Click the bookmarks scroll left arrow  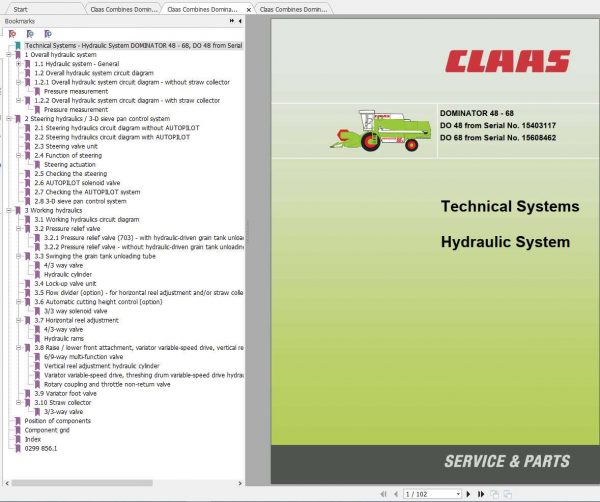click(7, 483)
